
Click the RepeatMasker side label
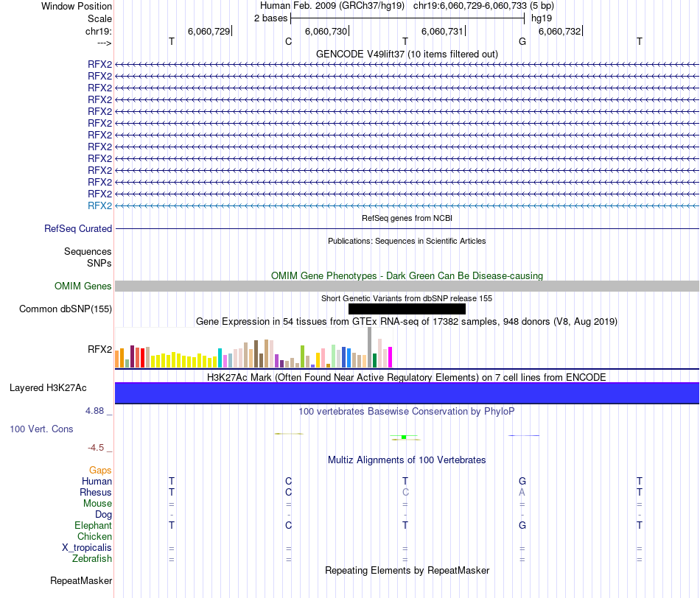click(81, 580)
